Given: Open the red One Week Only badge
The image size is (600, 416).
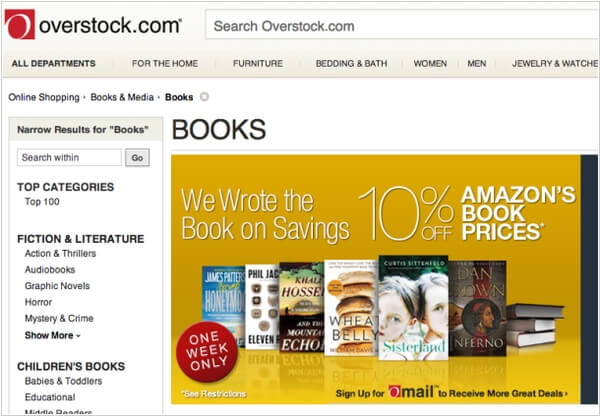Looking at the screenshot, I should tap(207, 352).
